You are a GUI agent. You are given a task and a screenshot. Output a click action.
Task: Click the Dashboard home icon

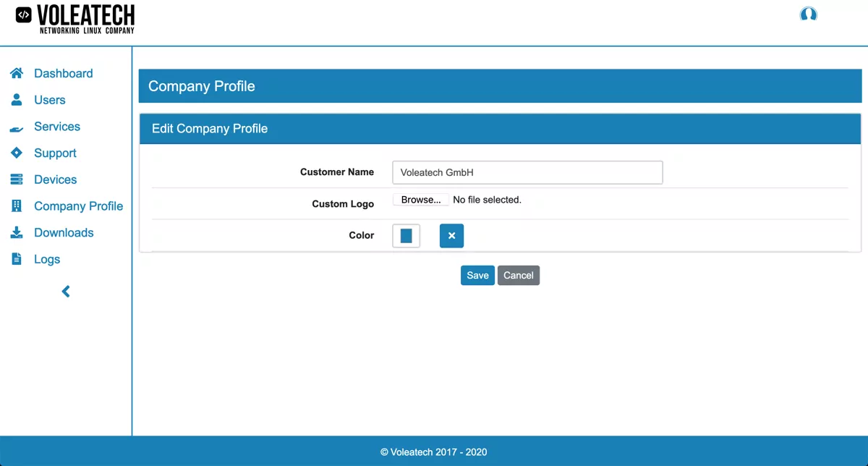17,73
